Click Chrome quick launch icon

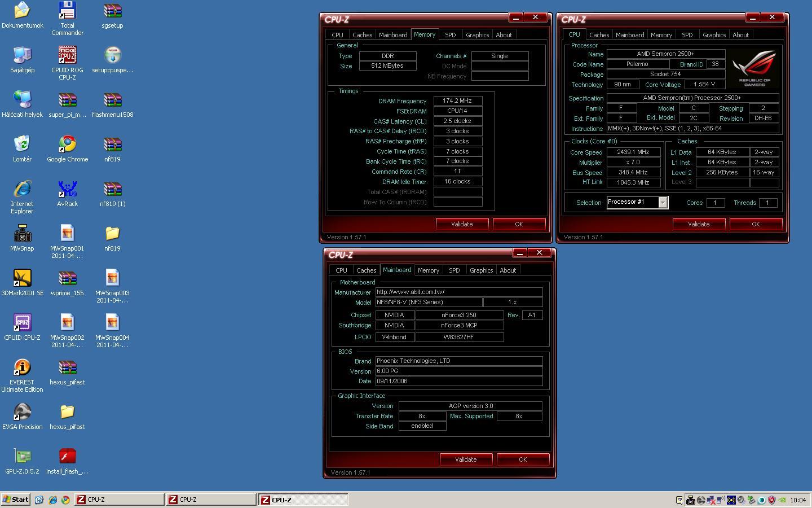[x=65, y=500]
